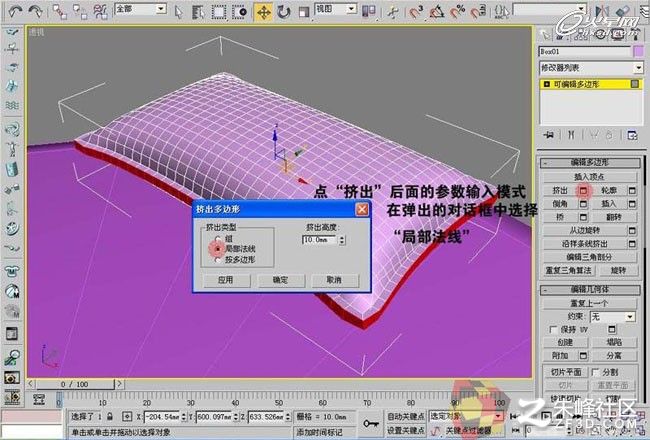This screenshot has height=440, width=650.
Task: Click the 关键点过滤器 button
Action: (x=468, y=431)
